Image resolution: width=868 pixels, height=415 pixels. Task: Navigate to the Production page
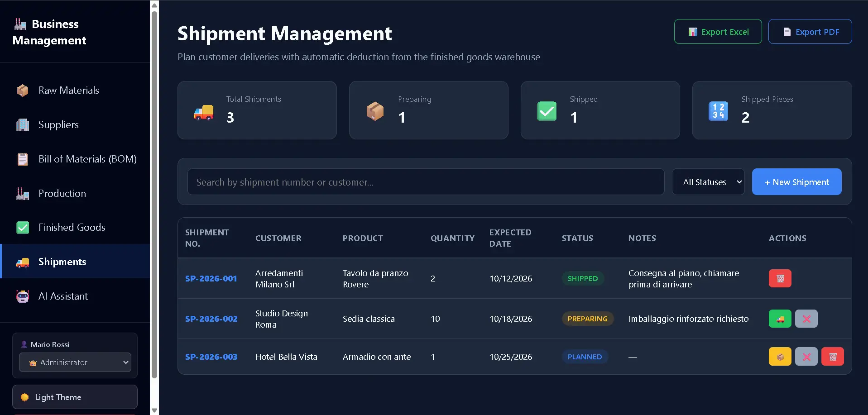(x=75, y=194)
